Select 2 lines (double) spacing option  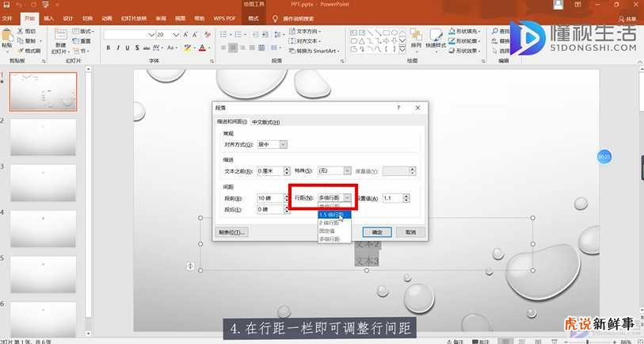334,223
